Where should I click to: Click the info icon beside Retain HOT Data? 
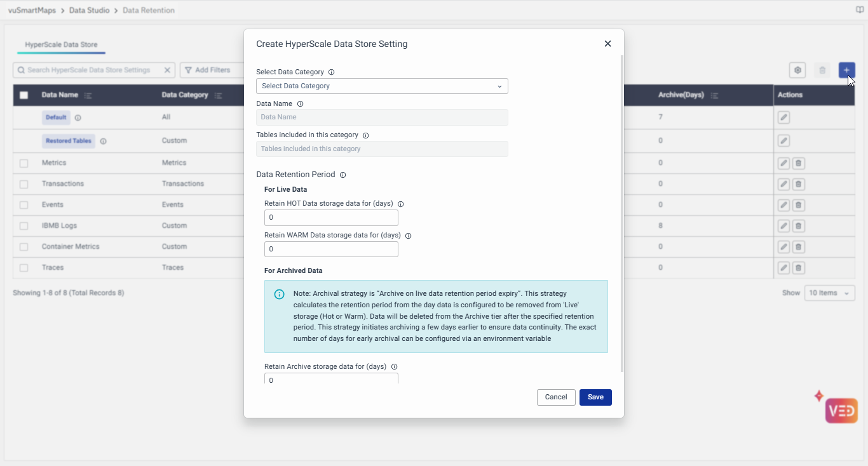coord(400,204)
